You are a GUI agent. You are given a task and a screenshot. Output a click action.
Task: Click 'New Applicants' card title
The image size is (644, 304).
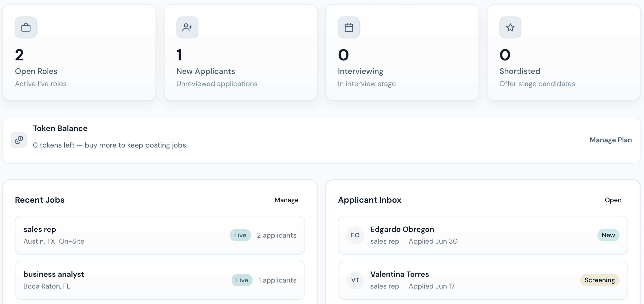coord(206,71)
